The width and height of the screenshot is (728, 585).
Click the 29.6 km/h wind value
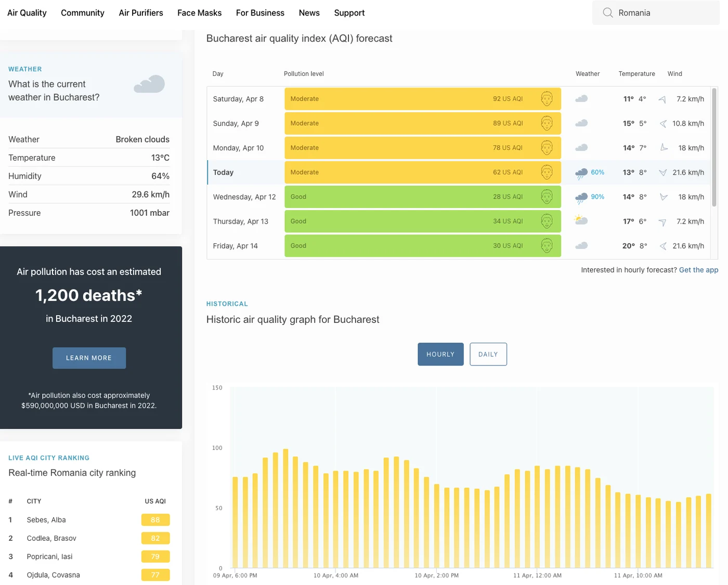[151, 194]
